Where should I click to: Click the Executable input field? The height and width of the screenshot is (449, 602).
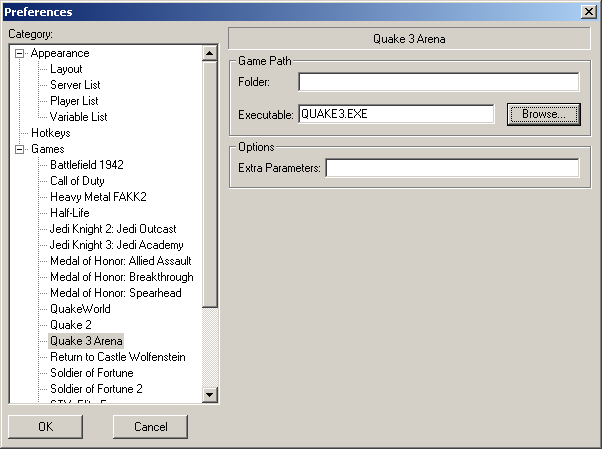click(x=396, y=114)
